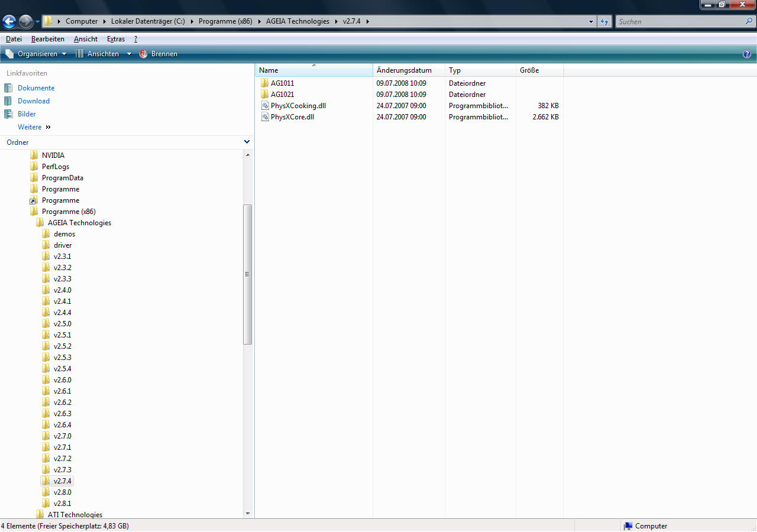The image size is (757, 532).
Task: Expand the Ansichten dropdown arrow
Action: 129,54
